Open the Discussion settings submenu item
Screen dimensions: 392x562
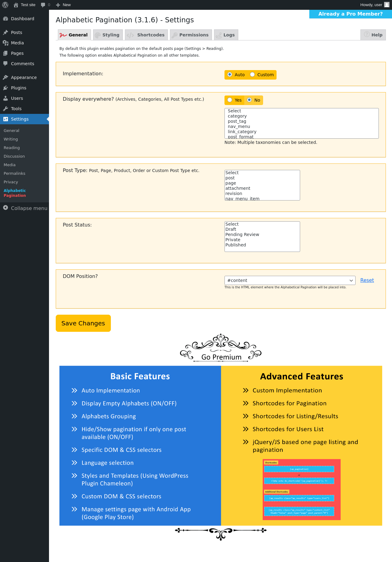coord(14,156)
